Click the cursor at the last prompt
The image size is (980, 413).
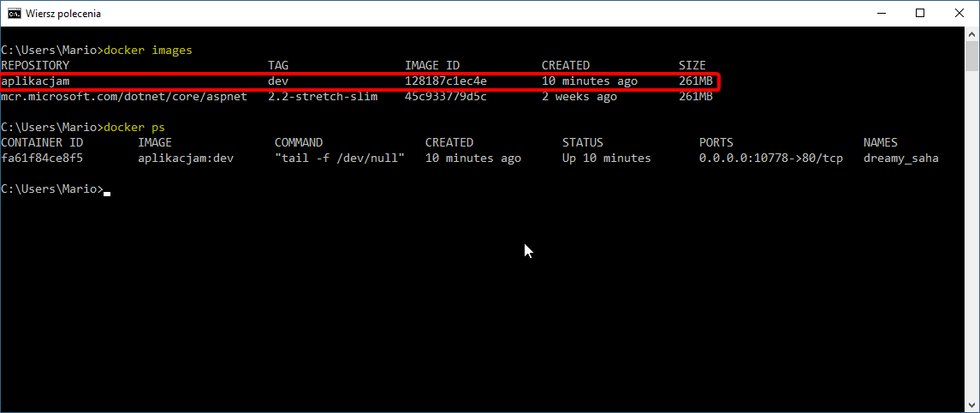point(107,190)
